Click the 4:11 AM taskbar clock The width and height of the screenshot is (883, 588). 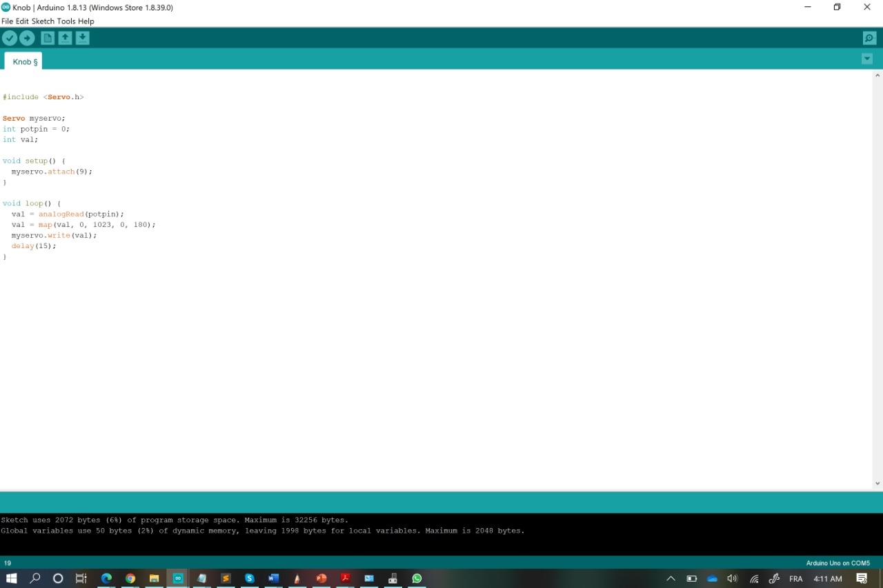click(828, 579)
